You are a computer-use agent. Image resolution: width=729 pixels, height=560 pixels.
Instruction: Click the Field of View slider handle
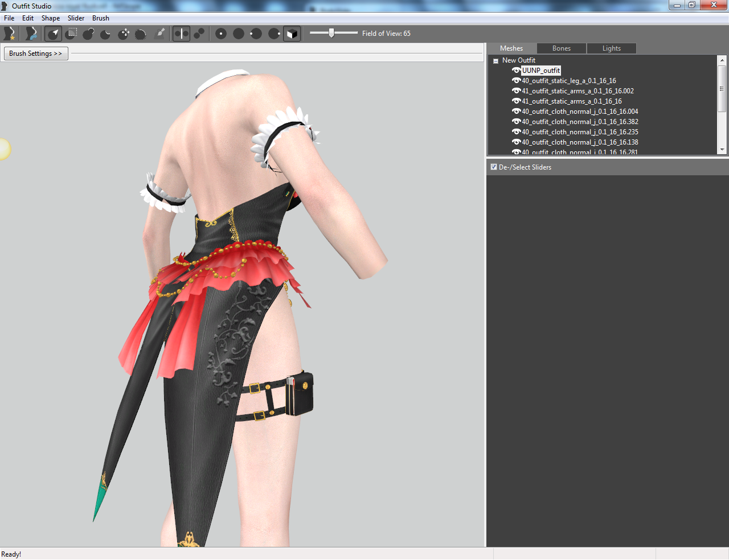click(x=331, y=33)
